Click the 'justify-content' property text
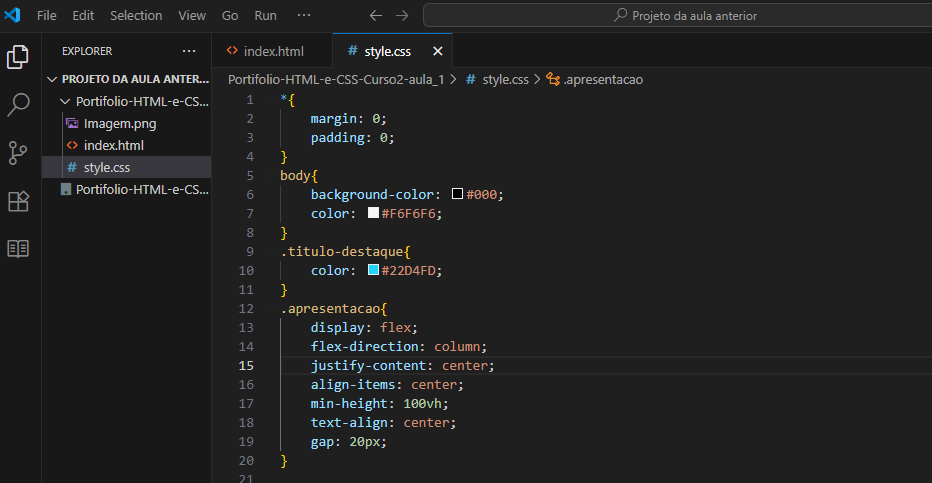 (x=368, y=365)
